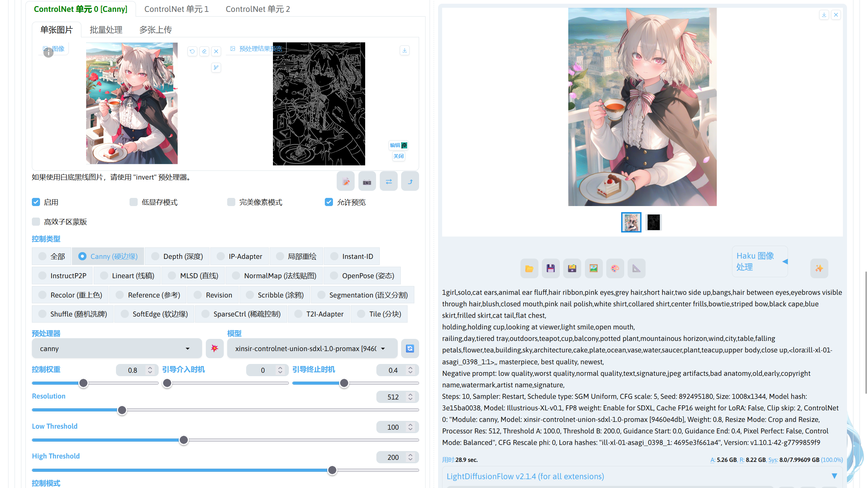The height and width of the screenshot is (488, 868).
Task: Enable 完美像素模式 checkbox
Action: (x=231, y=202)
